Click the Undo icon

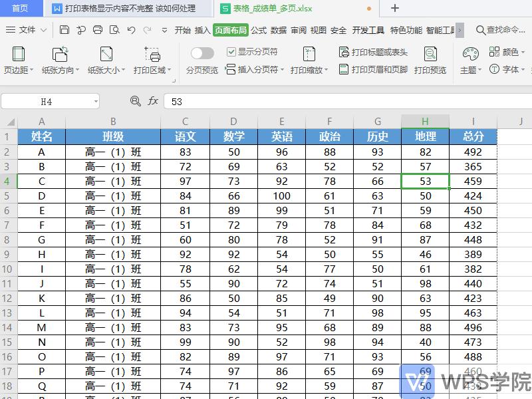click(130, 29)
